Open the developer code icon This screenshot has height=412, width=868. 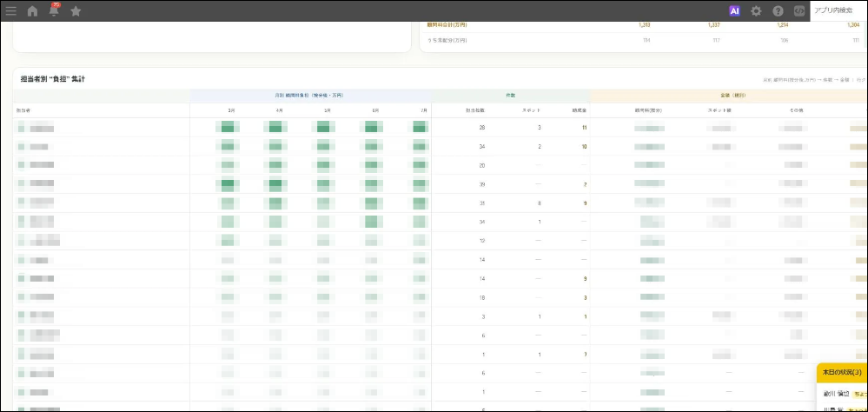pos(798,11)
